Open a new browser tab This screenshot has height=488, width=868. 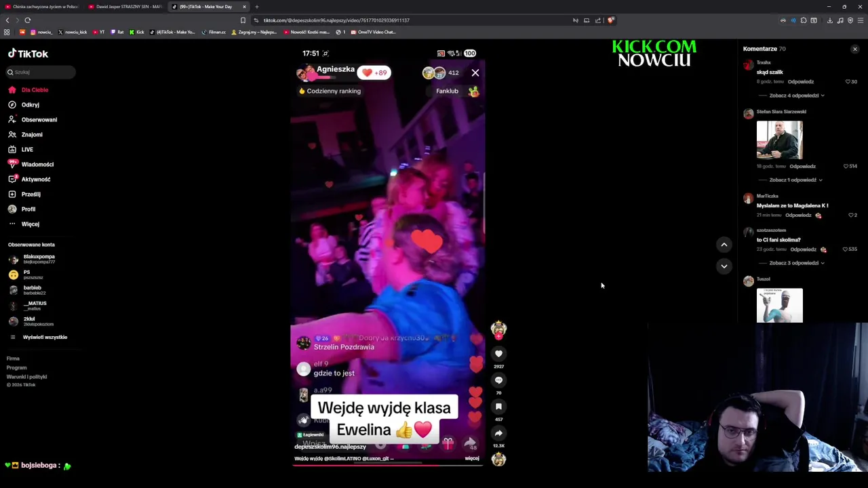257,7
